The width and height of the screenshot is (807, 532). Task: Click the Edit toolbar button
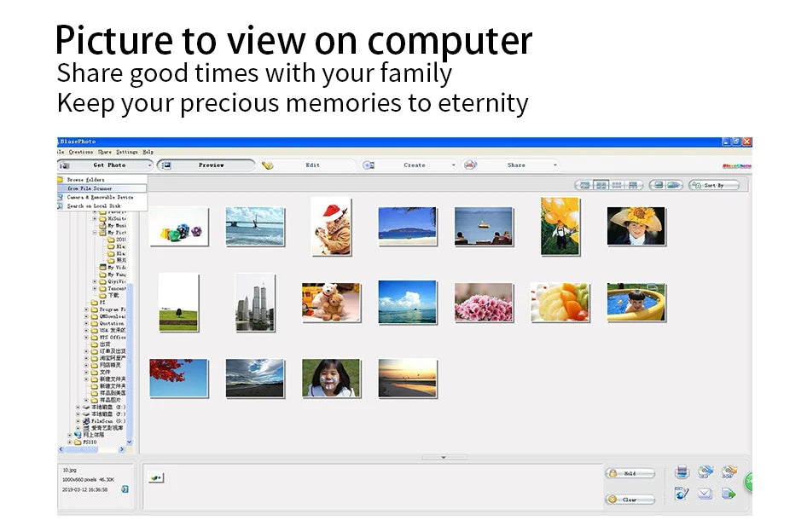(x=312, y=165)
